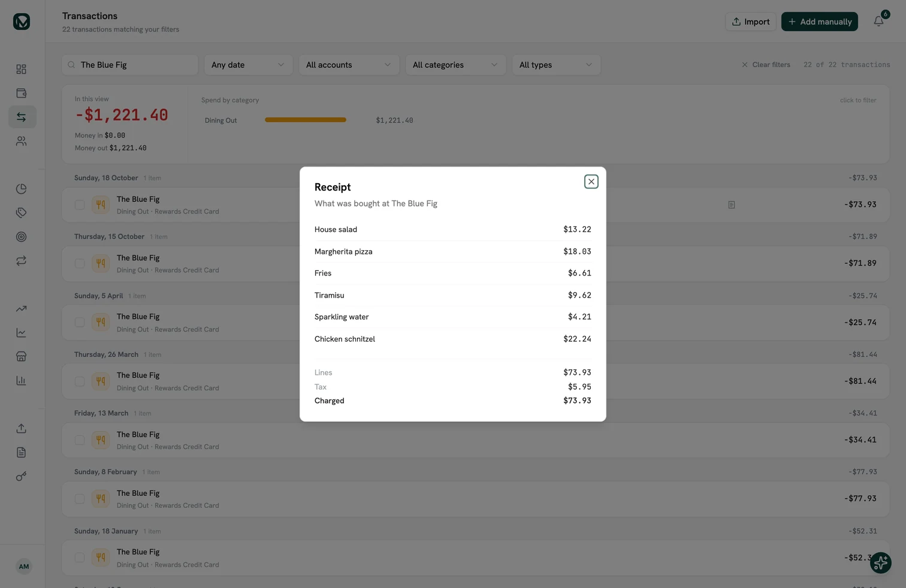The image size is (906, 588).
Task: Click the Margherita pizza receipt line
Action: click(x=452, y=251)
